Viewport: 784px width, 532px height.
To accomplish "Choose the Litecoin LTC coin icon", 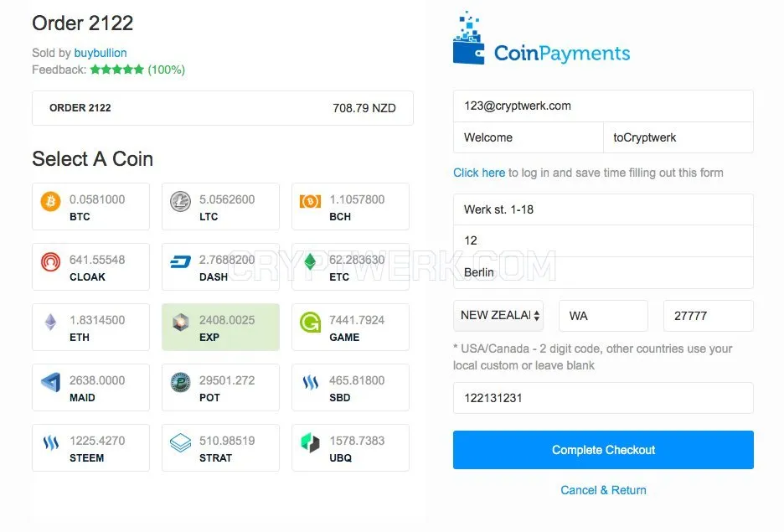I will click(180, 201).
